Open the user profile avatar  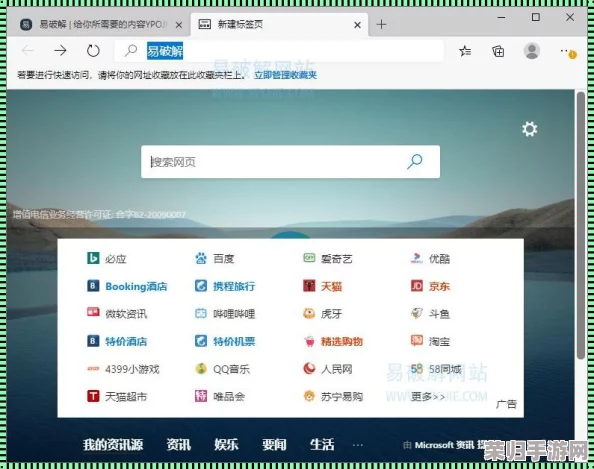pyautogui.click(x=531, y=51)
